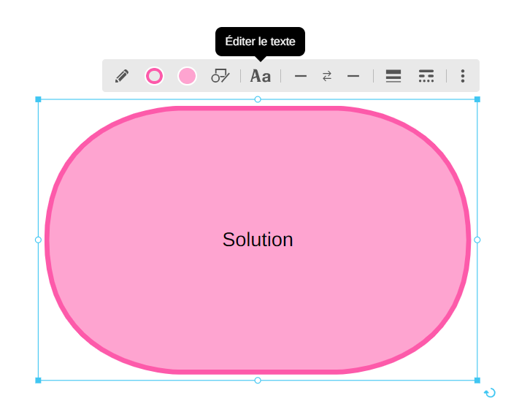
Task: Open the line thickness options
Action: coord(393,76)
